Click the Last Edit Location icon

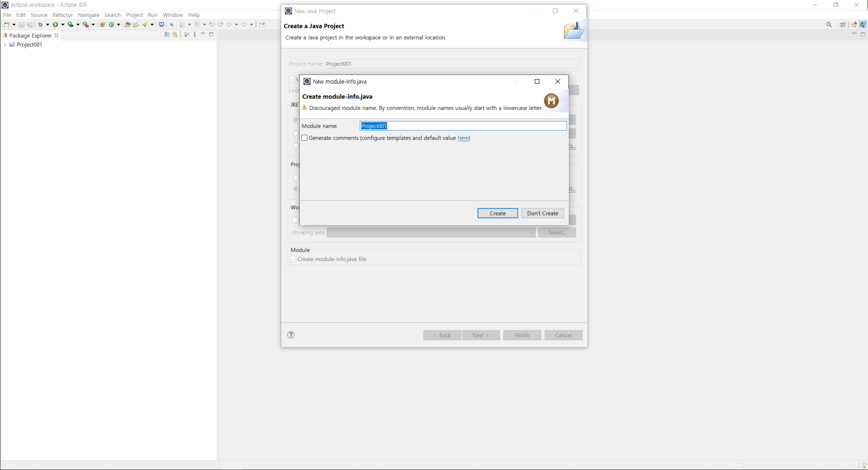click(212, 24)
